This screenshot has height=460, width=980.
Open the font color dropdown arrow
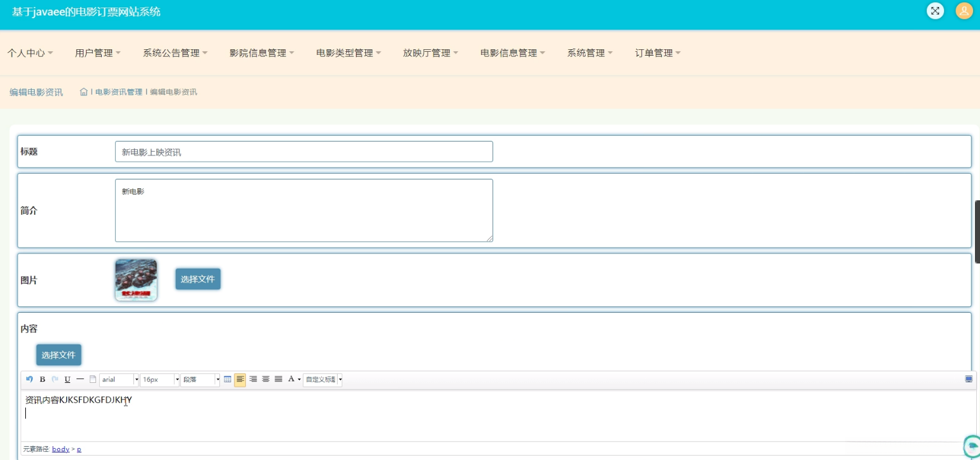pos(299,380)
